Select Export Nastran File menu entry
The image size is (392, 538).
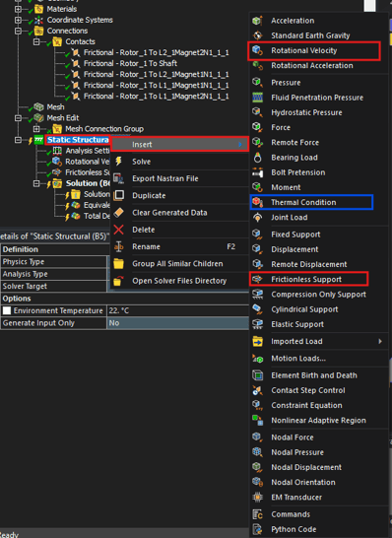165,178
